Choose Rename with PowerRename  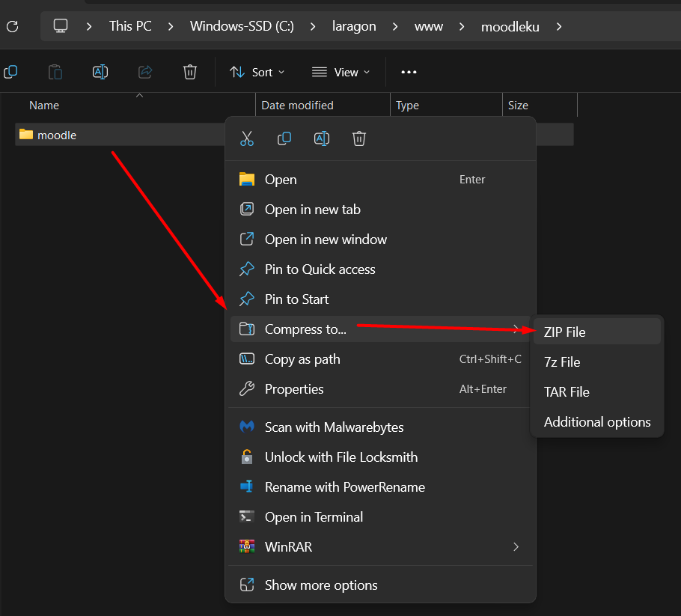click(x=344, y=487)
